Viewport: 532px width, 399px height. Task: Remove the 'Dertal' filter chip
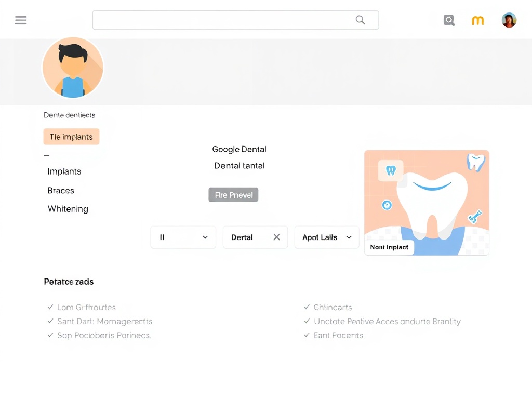[x=277, y=237]
